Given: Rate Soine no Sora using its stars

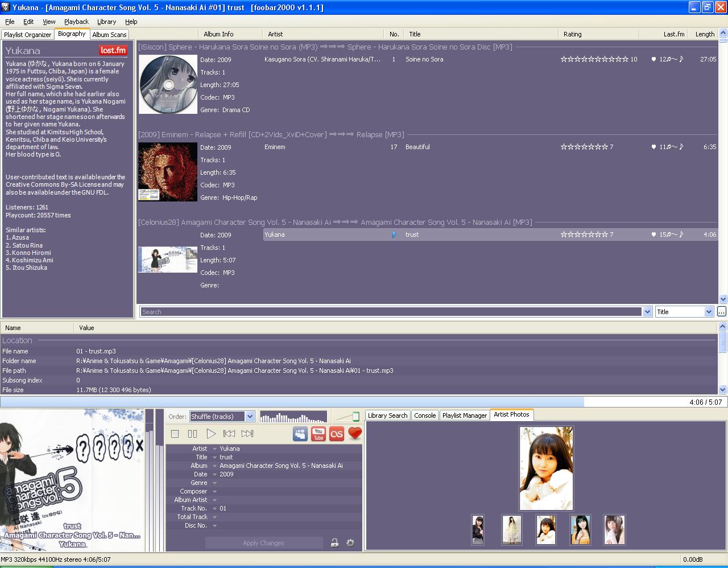Looking at the screenshot, I should [594, 59].
